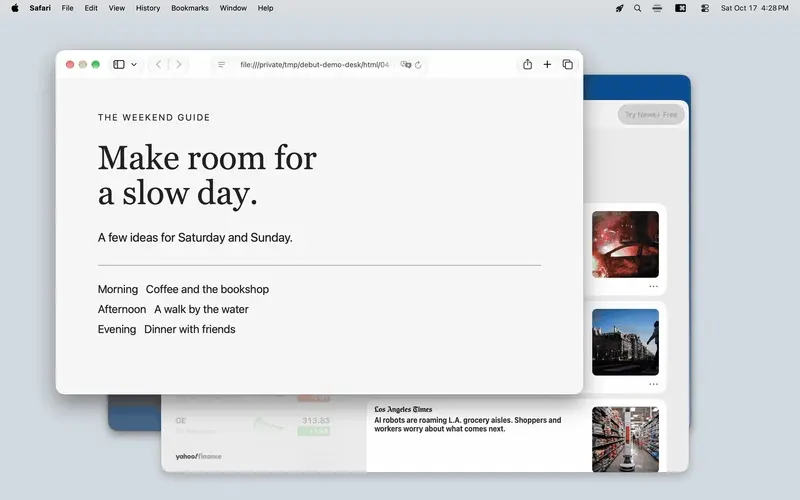Open the Bookmarks menu
The width and height of the screenshot is (800, 500).
190,8
